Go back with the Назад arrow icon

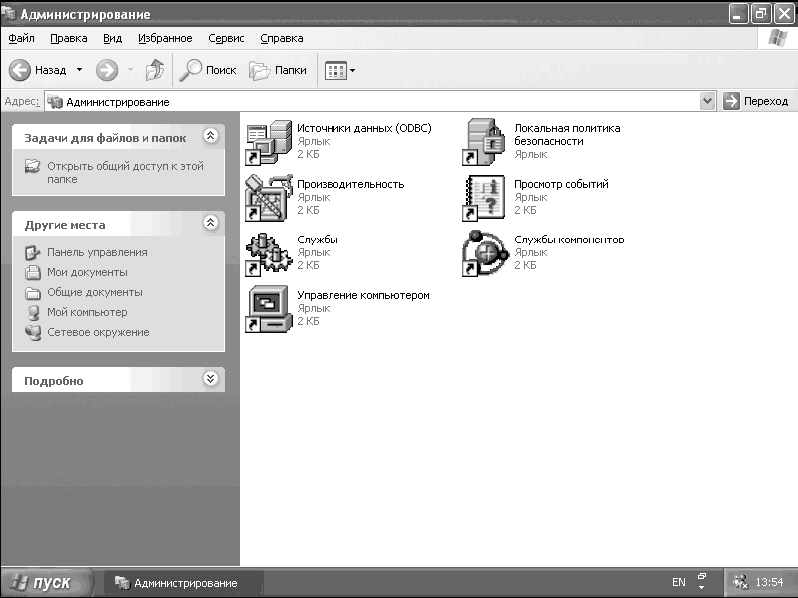(20, 70)
